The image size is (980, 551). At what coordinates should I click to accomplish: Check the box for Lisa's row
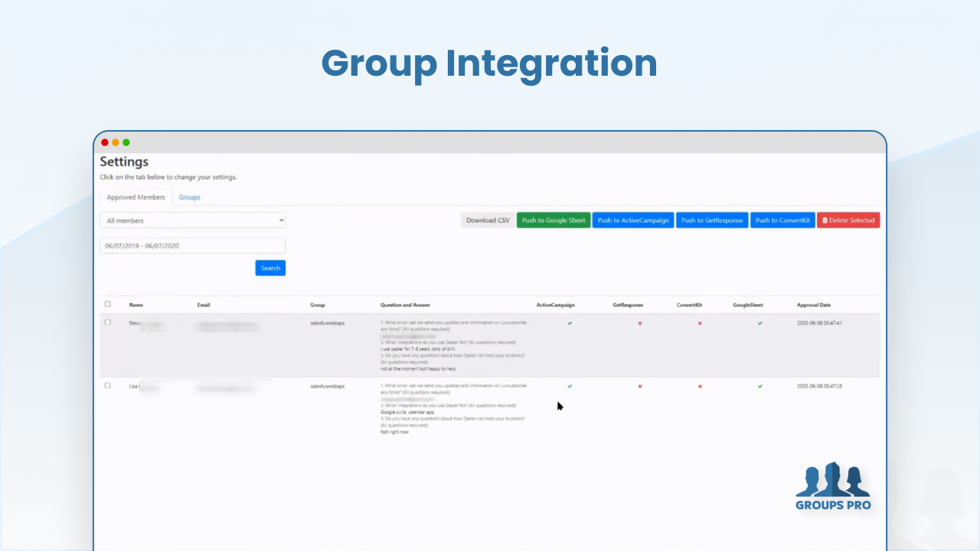(107, 386)
